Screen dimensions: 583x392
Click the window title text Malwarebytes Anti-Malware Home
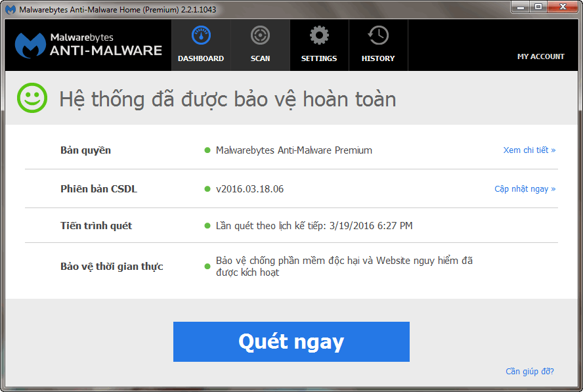[118, 10]
